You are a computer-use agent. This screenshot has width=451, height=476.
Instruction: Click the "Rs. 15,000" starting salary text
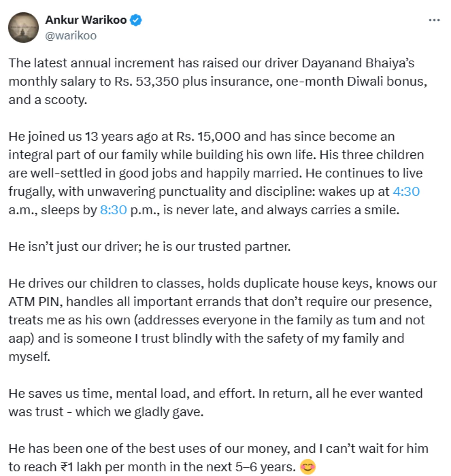point(208,137)
